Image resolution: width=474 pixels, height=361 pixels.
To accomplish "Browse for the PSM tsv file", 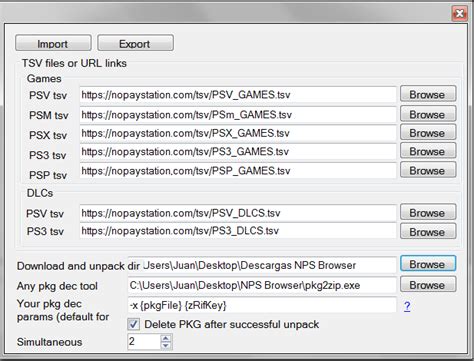I will [428, 114].
